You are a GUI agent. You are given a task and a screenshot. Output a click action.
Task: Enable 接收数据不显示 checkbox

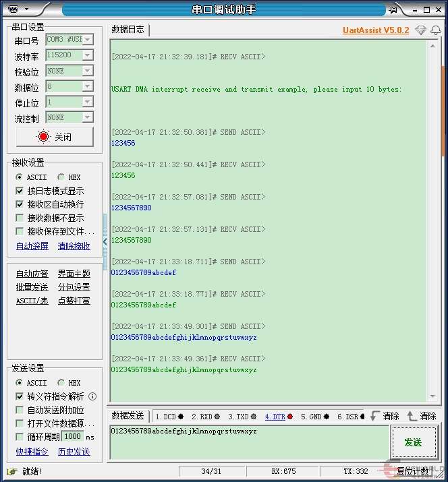[x=20, y=218]
